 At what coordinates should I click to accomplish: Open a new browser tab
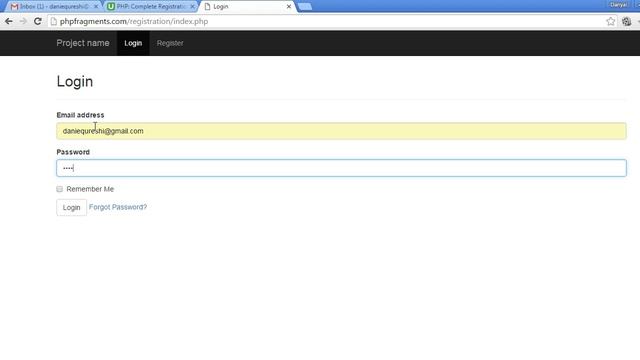[x=305, y=7]
